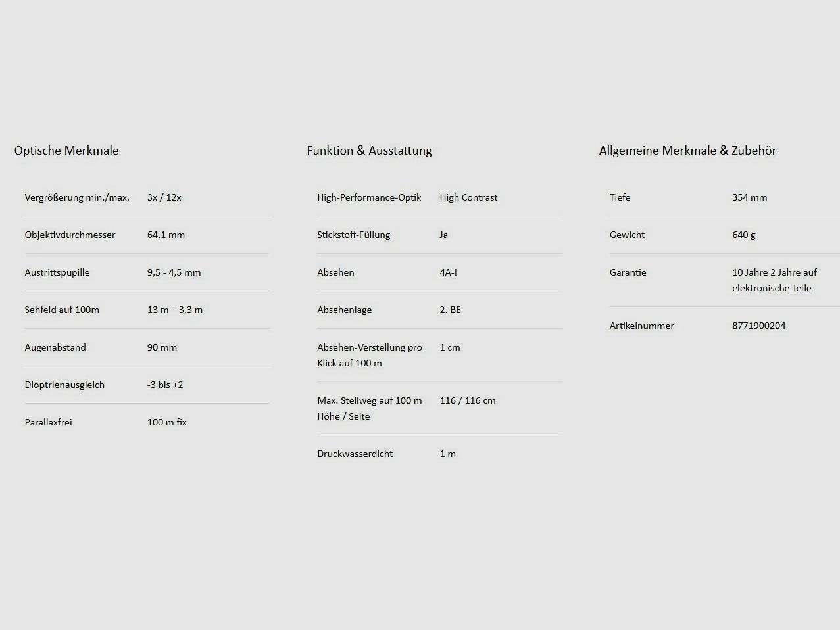Select the Druckwasserdicht 1 m value
This screenshot has width=840, height=630.
click(x=447, y=454)
